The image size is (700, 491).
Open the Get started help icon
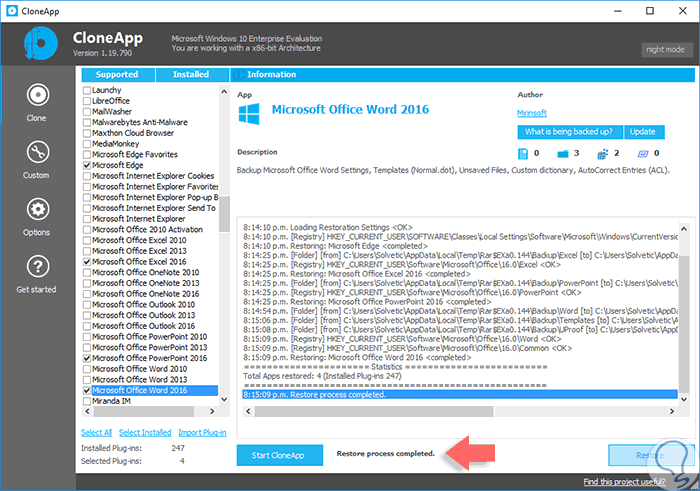(38, 266)
